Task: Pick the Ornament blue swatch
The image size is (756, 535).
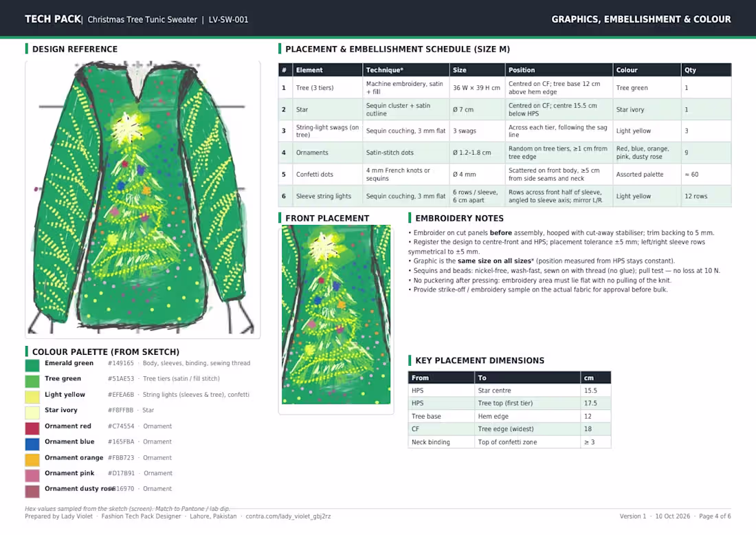Action: coord(32,444)
